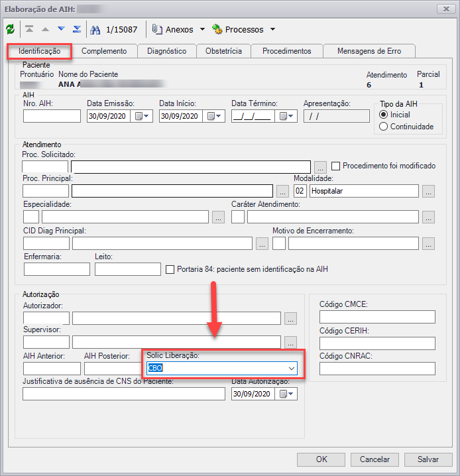
Task: Go to last record arrow
Action: pos(77,29)
